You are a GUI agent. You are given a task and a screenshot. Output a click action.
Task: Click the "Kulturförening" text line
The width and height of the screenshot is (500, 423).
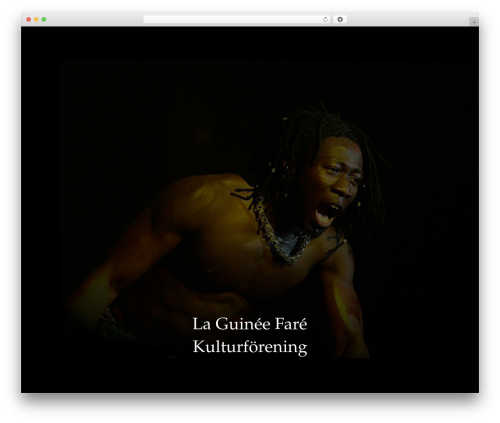point(250,347)
